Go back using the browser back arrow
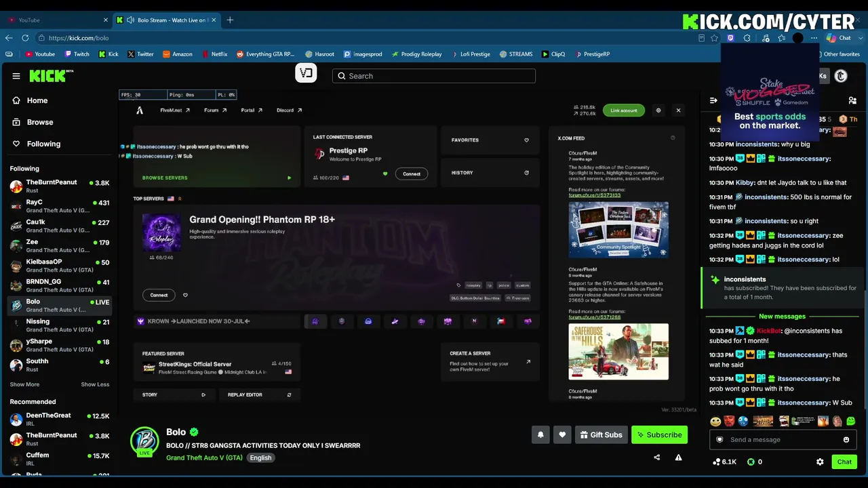The width and height of the screenshot is (868, 488). [9, 38]
